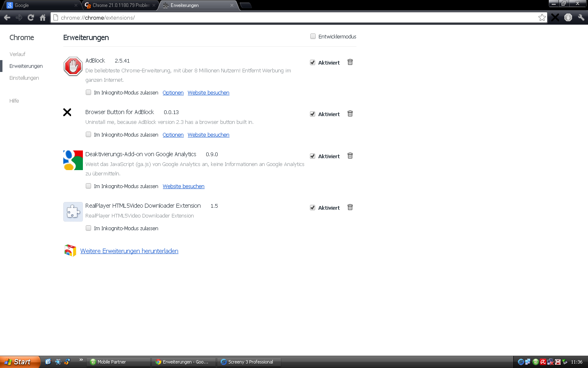Open the Chrome wrench menu
588x368 pixels.
tap(581, 17)
